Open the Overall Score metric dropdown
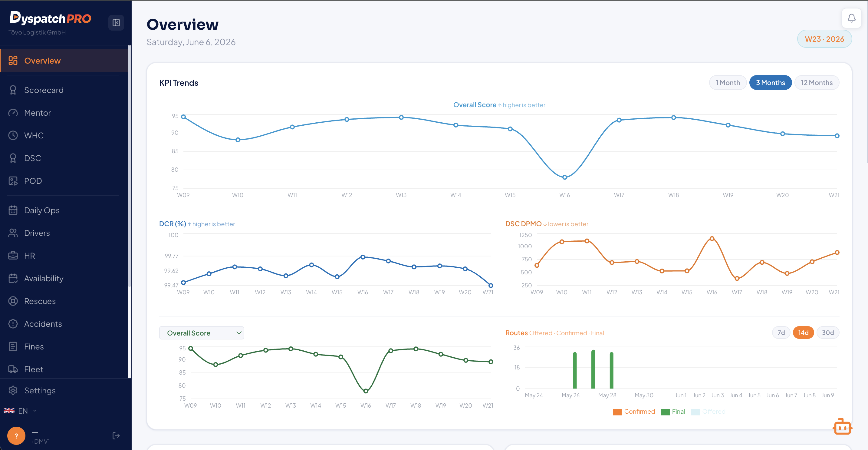This screenshot has height=450, width=868. point(202,333)
